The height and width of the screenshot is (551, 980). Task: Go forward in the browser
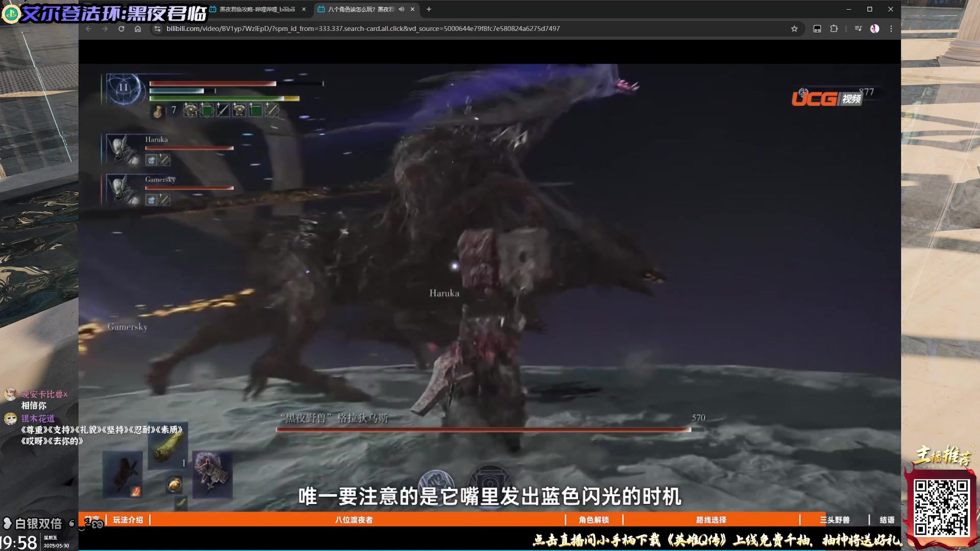(105, 29)
